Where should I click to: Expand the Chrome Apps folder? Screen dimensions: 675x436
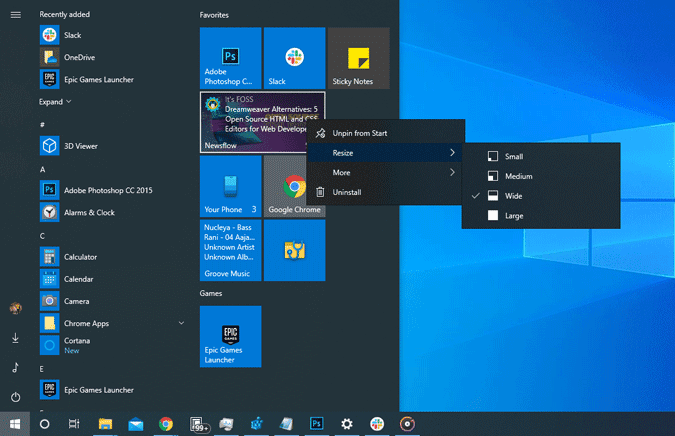(x=181, y=323)
